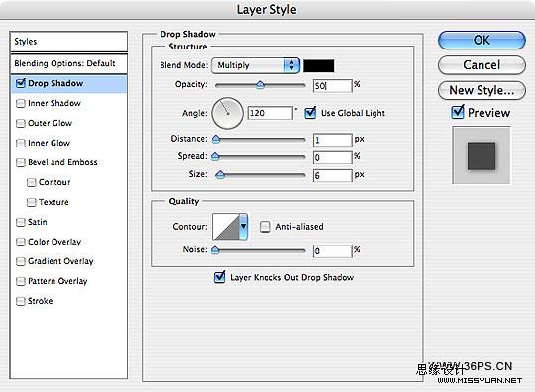This screenshot has width=535, height=392.
Task: Open the black shadow color swatch
Action: click(x=319, y=65)
